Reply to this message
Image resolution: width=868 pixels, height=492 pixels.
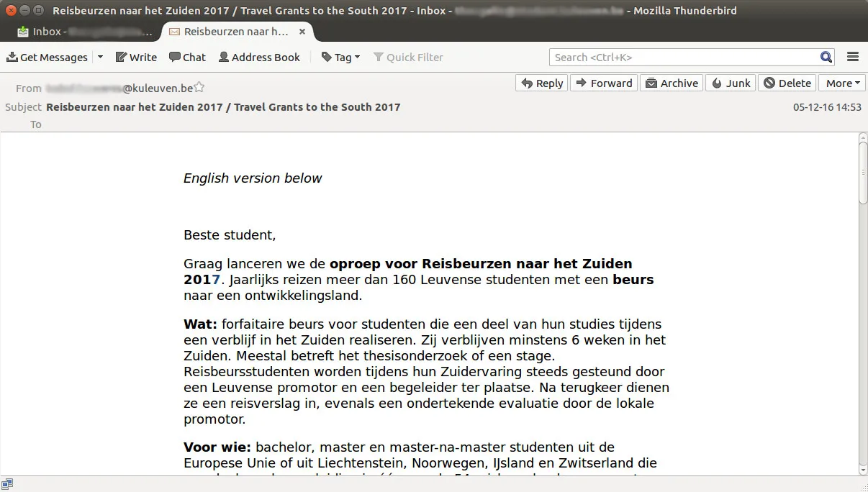(x=542, y=83)
